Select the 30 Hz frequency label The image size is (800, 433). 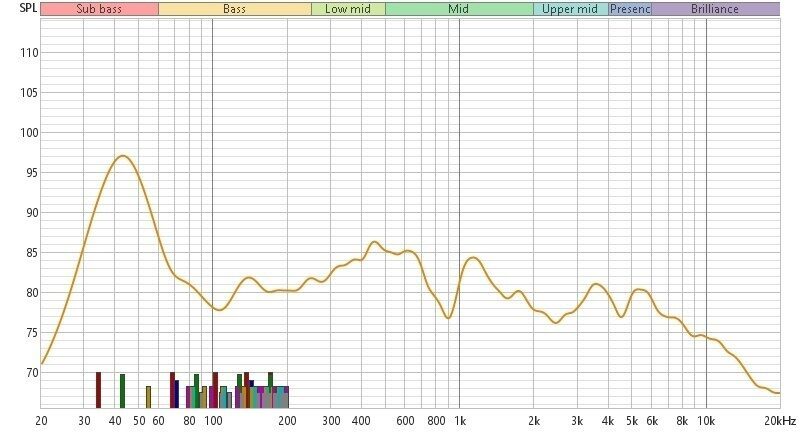tap(84, 421)
